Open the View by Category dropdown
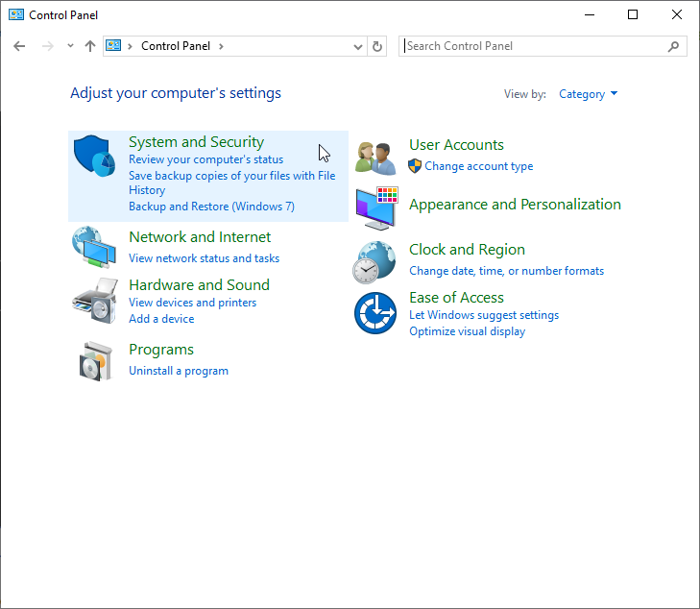 coord(589,94)
